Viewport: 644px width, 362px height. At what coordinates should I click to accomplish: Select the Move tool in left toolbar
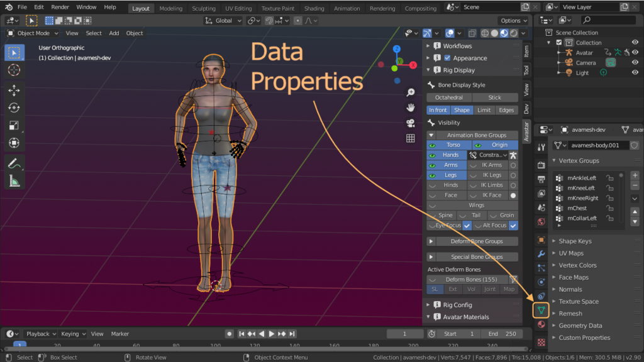tap(14, 90)
